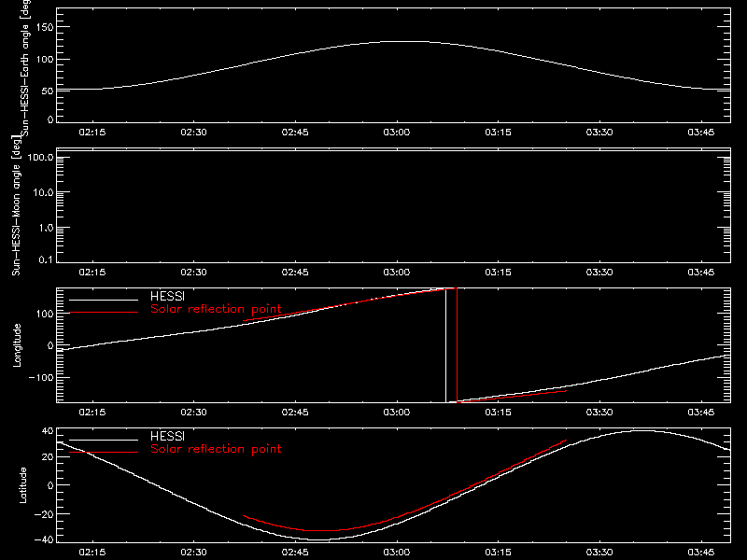Click the 1.0 tick on Moon angle axis
The image size is (747, 560).
[46, 228]
